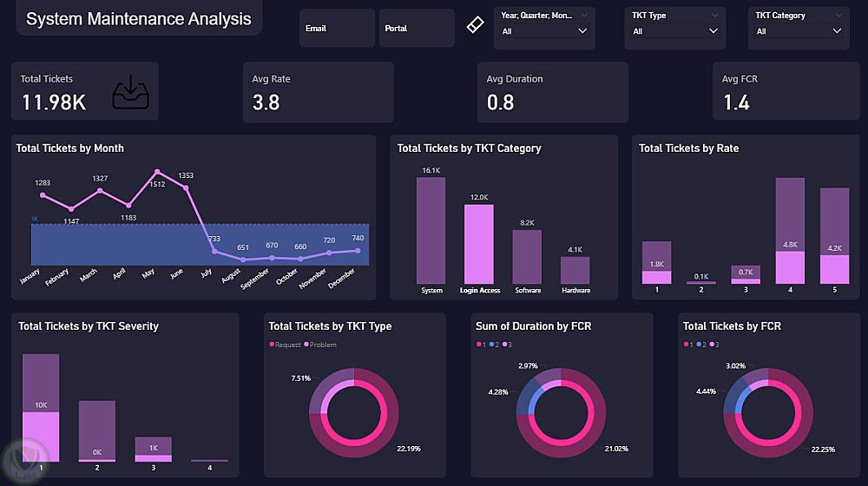Image resolution: width=868 pixels, height=486 pixels.
Task: Toggle the Portal channel filter
Action: tap(417, 29)
